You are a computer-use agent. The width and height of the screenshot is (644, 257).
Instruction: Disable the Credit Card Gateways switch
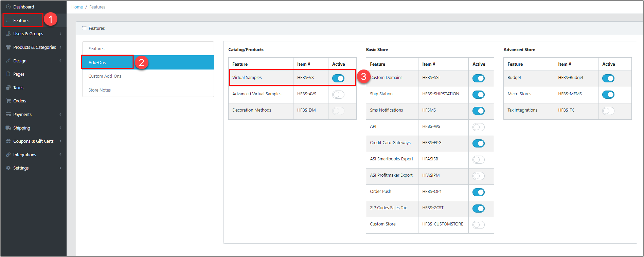click(479, 143)
